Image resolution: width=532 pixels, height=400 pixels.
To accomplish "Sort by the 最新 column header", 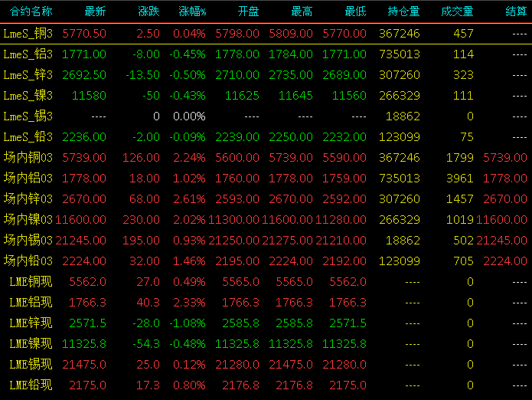I will point(95,11).
